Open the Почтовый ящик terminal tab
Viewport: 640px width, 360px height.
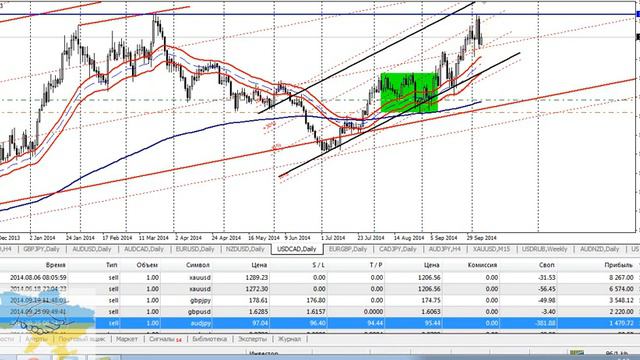[82, 339]
